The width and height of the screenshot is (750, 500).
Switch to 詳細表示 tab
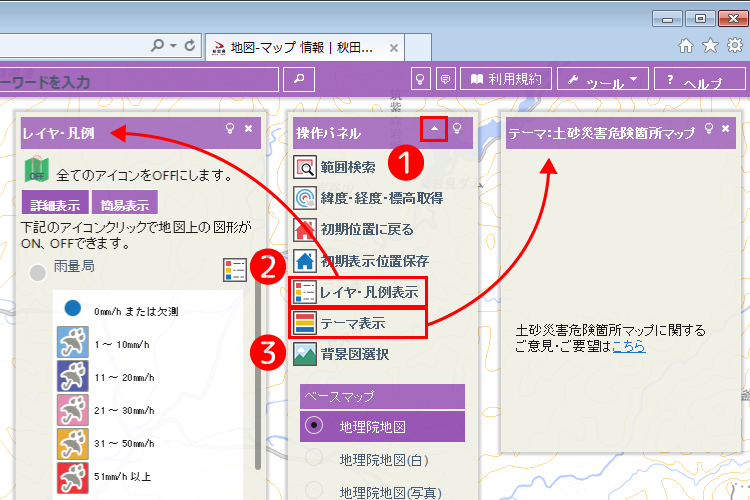(x=55, y=203)
